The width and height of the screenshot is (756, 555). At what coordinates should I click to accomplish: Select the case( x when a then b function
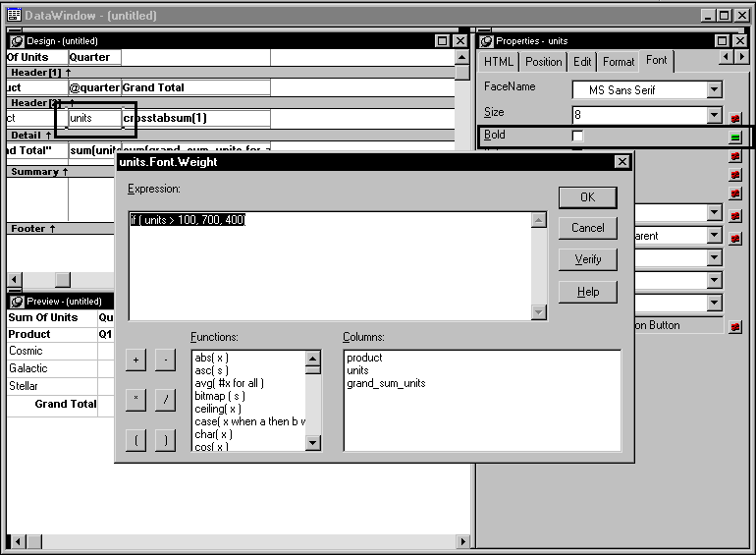249,422
